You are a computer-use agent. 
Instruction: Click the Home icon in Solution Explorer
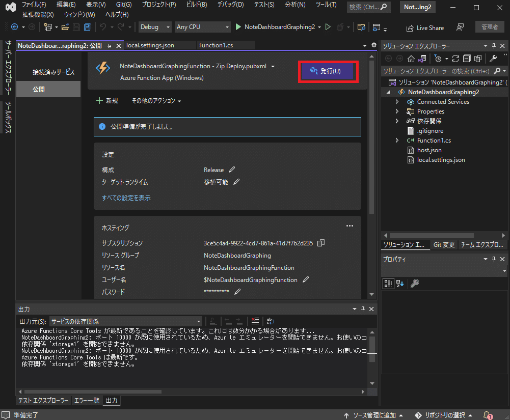pyautogui.click(x=411, y=59)
